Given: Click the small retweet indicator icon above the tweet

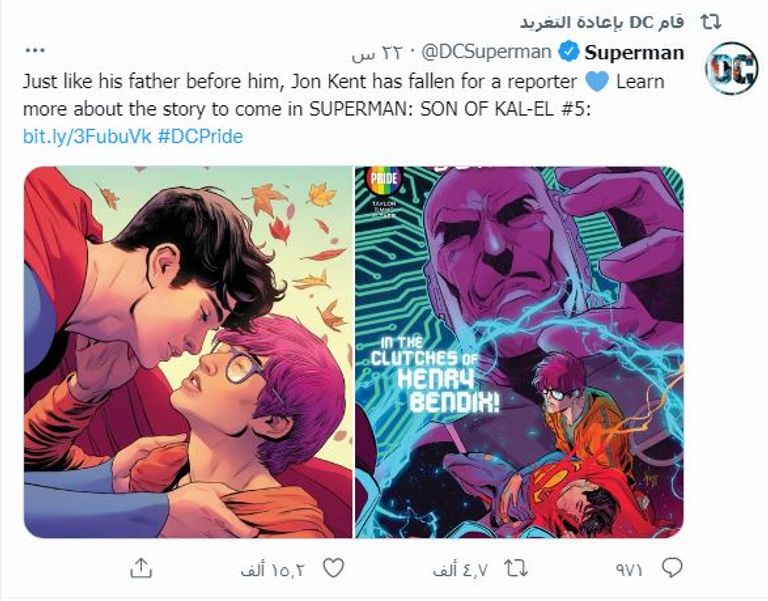Looking at the screenshot, I should coord(712,21).
